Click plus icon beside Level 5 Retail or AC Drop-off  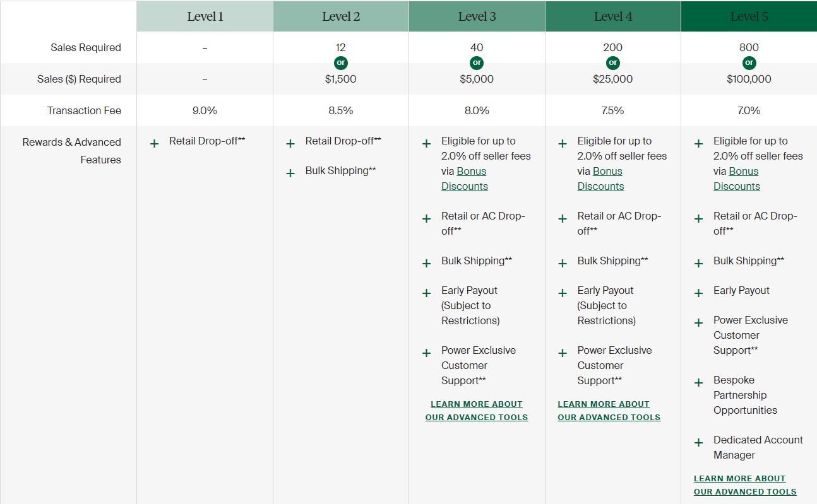point(698,219)
